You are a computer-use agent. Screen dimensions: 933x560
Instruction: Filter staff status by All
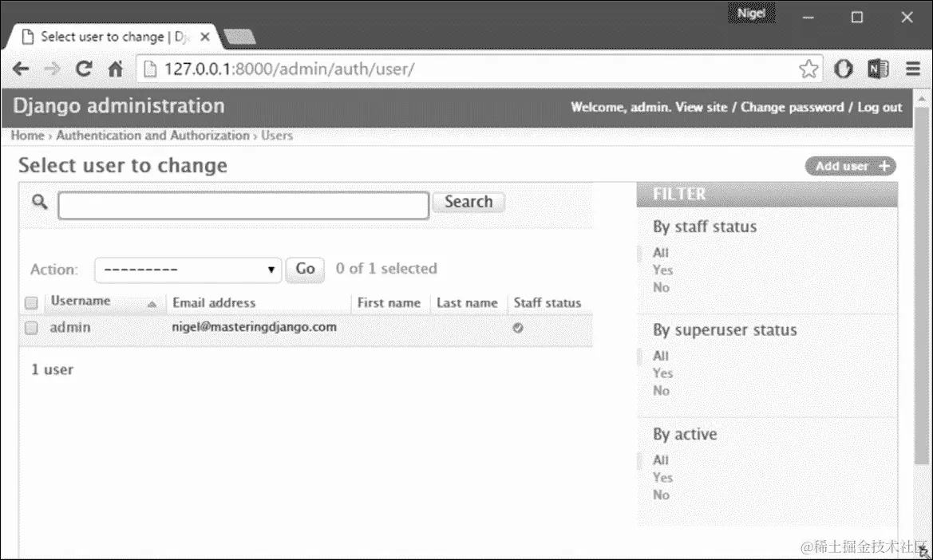pos(661,253)
